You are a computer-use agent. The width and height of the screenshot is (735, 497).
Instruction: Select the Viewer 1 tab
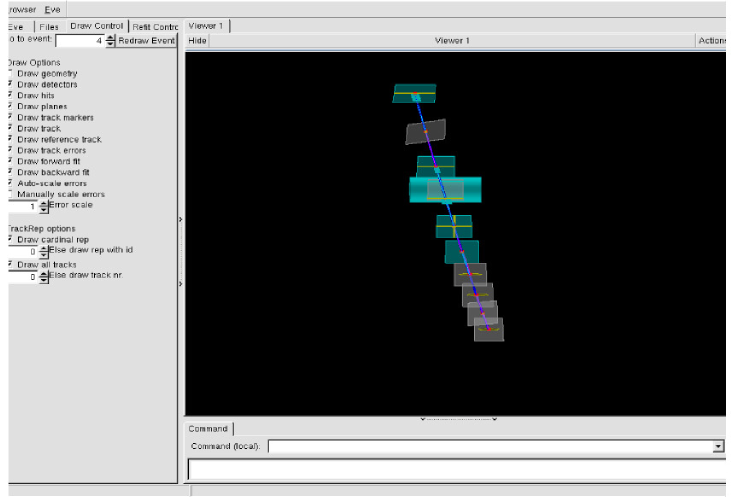point(207,26)
